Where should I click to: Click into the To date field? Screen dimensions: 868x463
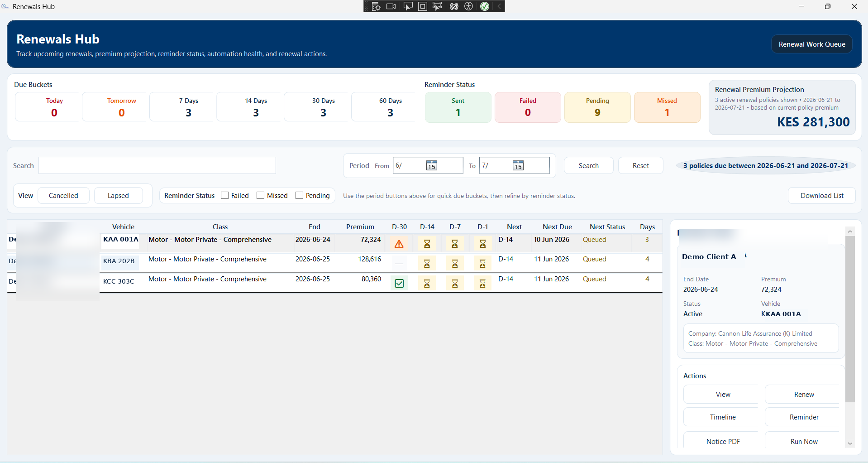coord(514,165)
